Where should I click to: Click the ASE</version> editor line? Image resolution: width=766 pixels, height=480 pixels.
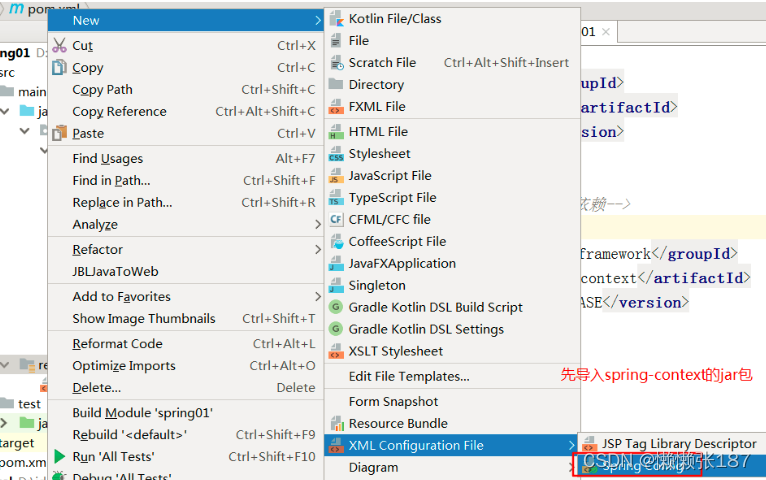635,302
